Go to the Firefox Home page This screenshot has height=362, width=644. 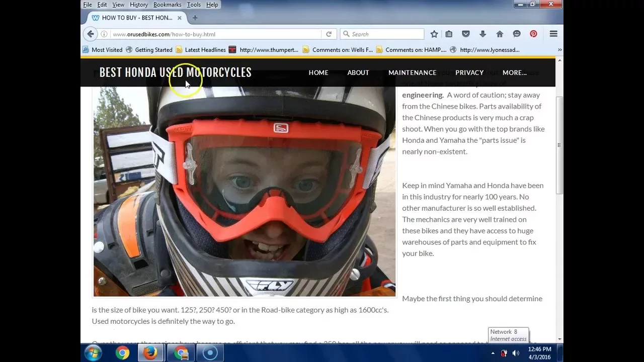(500, 34)
